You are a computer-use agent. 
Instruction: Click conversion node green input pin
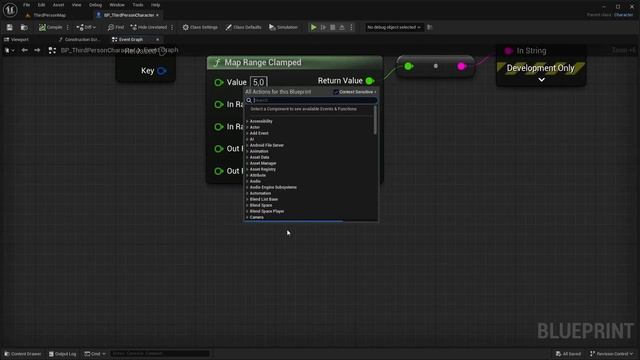(408, 66)
